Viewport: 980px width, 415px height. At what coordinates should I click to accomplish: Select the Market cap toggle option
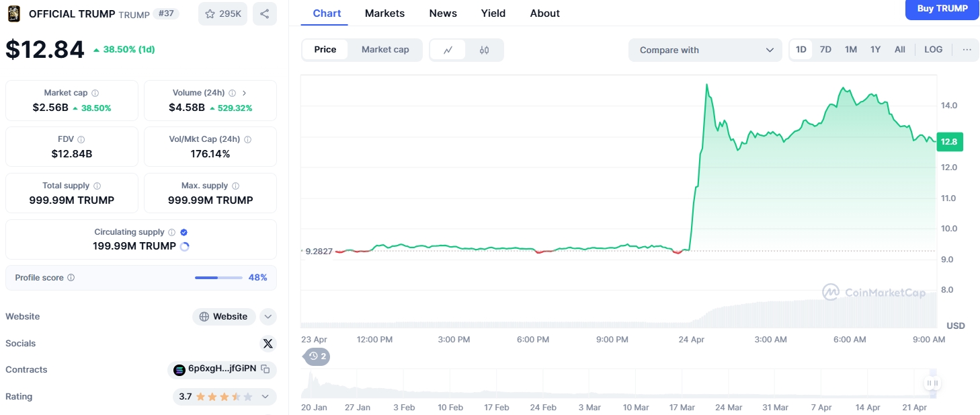point(385,50)
